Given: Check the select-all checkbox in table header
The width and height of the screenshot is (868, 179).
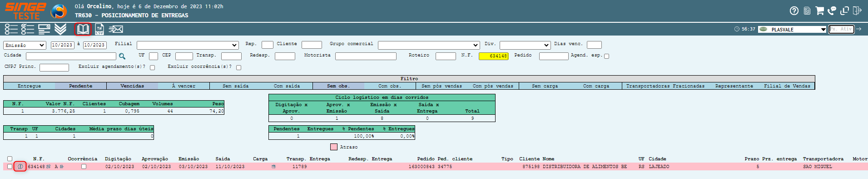Looking at the screenshot, I should click(10, 159).
